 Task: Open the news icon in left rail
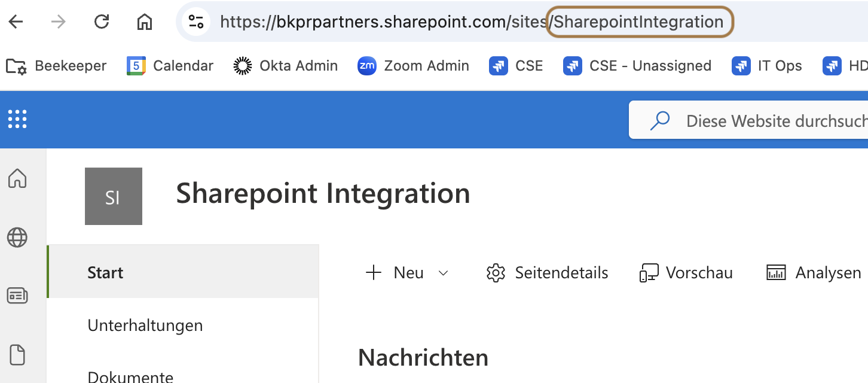click(17, 296)
